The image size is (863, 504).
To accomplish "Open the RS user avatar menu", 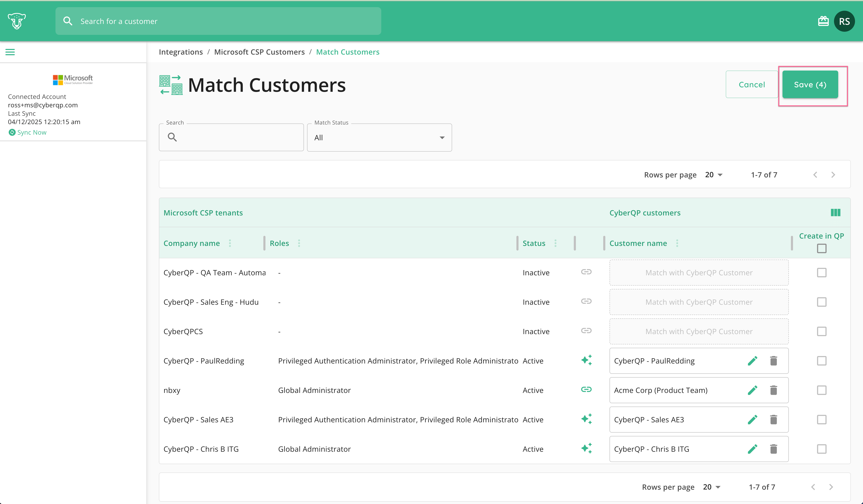I will tap(844, 21).
